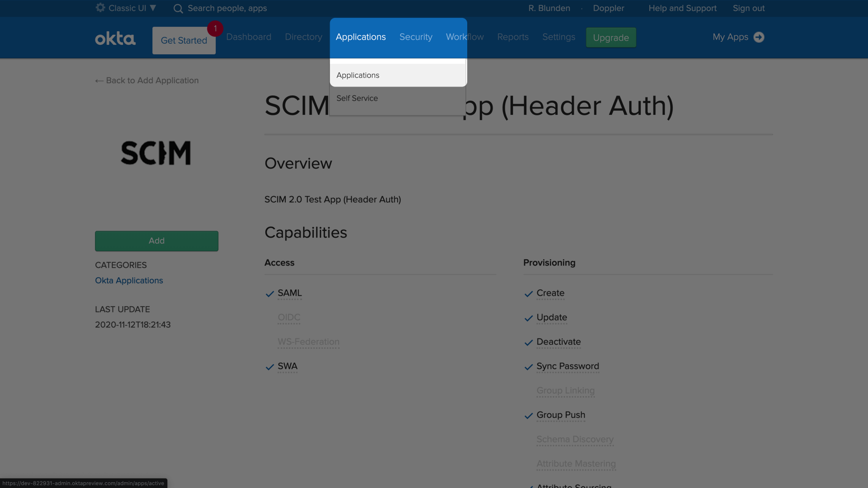
Task: Open Help and Support
Action: pos(682,8)
